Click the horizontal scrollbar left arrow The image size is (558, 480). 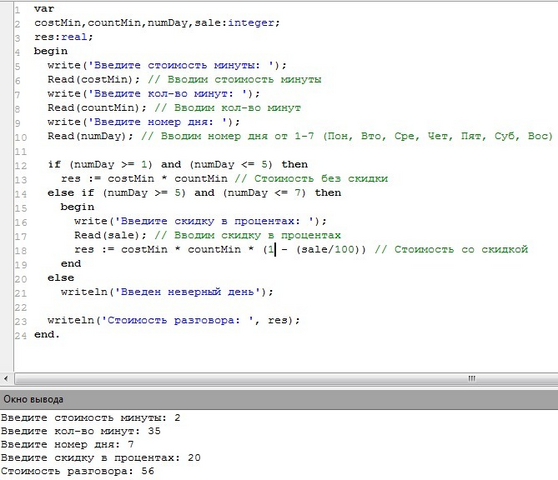click(x=6, y=378)
